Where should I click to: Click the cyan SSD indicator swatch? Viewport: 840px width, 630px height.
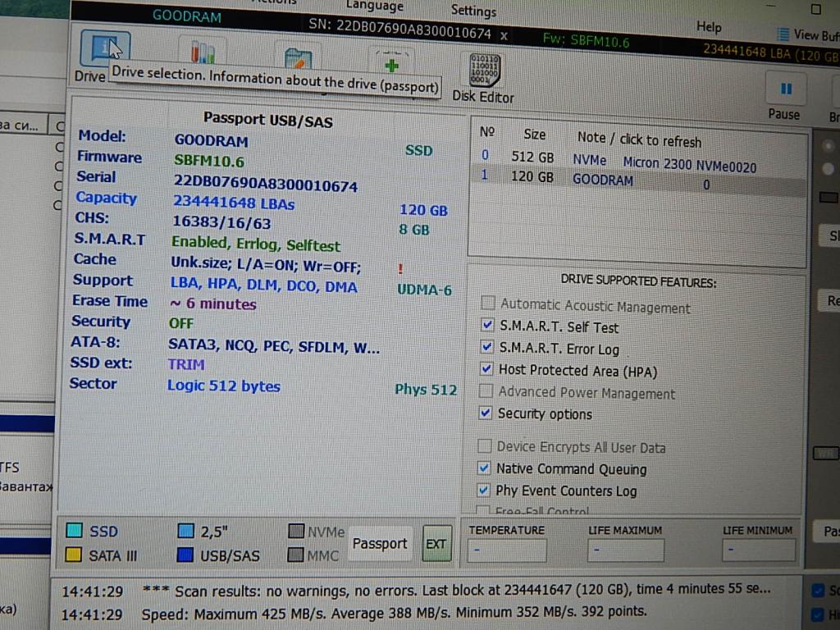[74, 532]
